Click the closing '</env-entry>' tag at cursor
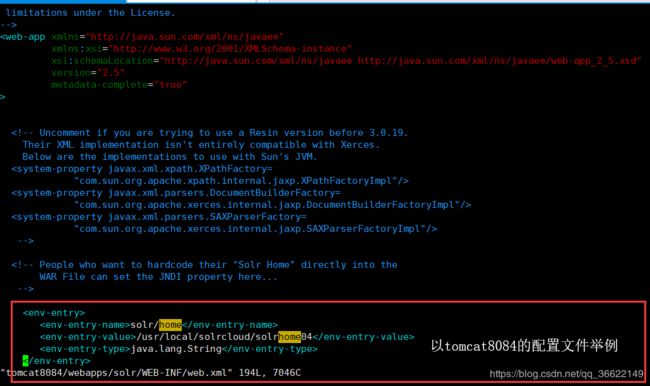 pyautogui.click(x=57, y=361)
